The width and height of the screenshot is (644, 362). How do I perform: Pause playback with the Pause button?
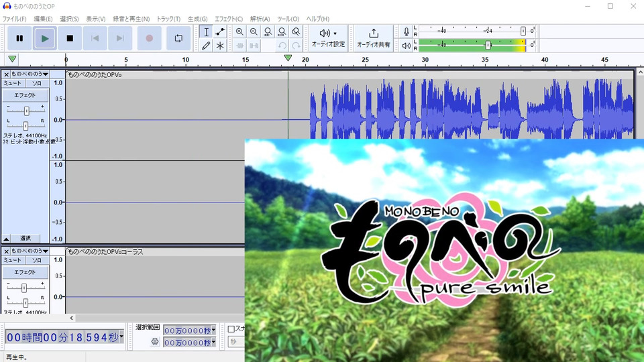click(19, 38)
